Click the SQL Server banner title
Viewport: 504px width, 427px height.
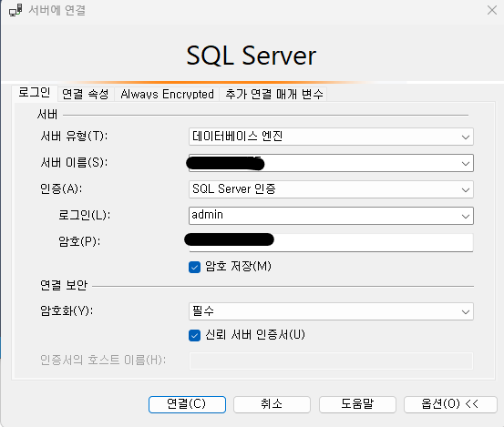(x=252, y=56)
